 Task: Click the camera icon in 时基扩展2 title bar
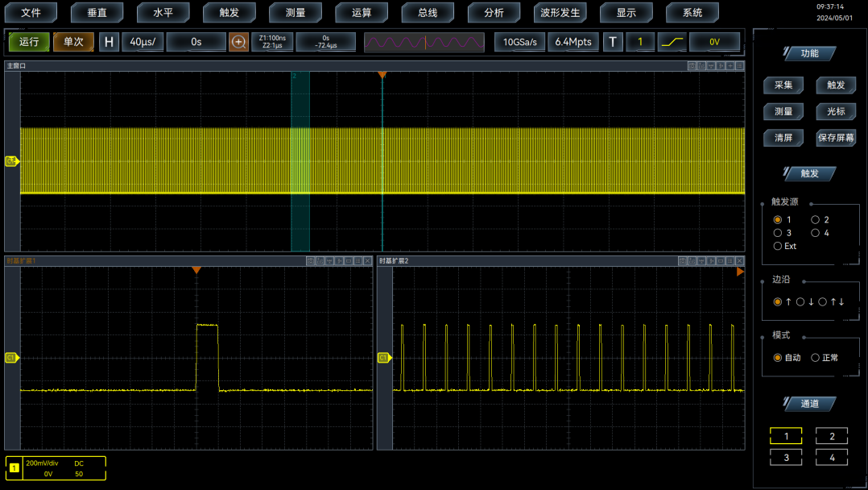pyautogui.click(x=683, y=260)
